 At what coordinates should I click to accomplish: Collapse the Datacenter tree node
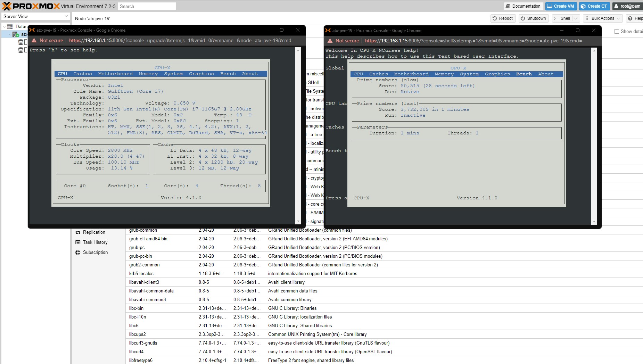pos(4,26)
